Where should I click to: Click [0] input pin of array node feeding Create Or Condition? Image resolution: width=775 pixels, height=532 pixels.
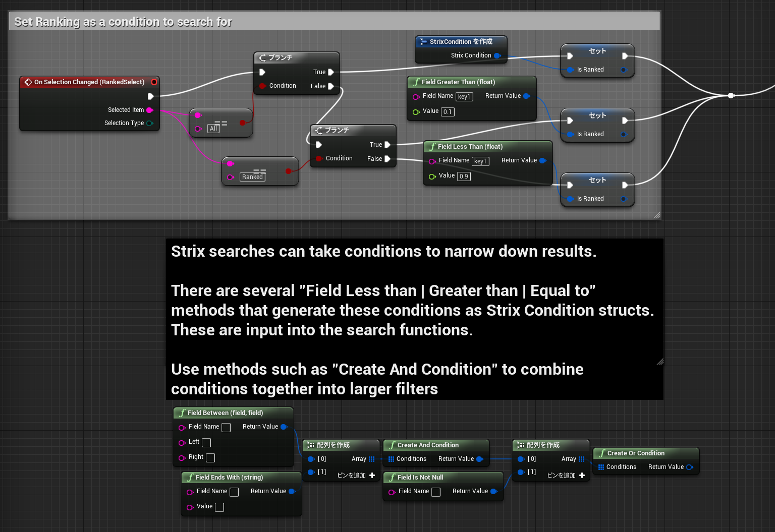[521, 459]
